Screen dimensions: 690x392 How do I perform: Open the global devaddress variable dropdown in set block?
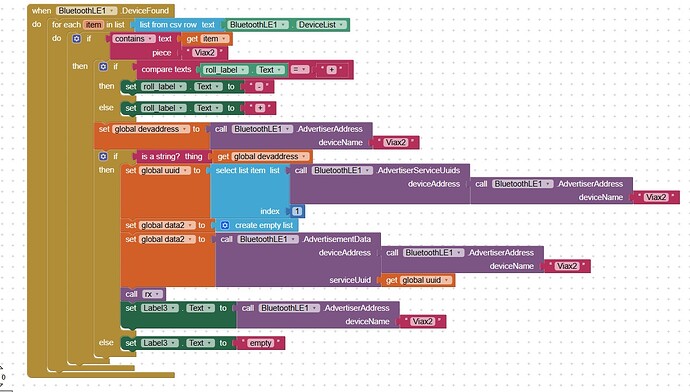pos(151,129)
